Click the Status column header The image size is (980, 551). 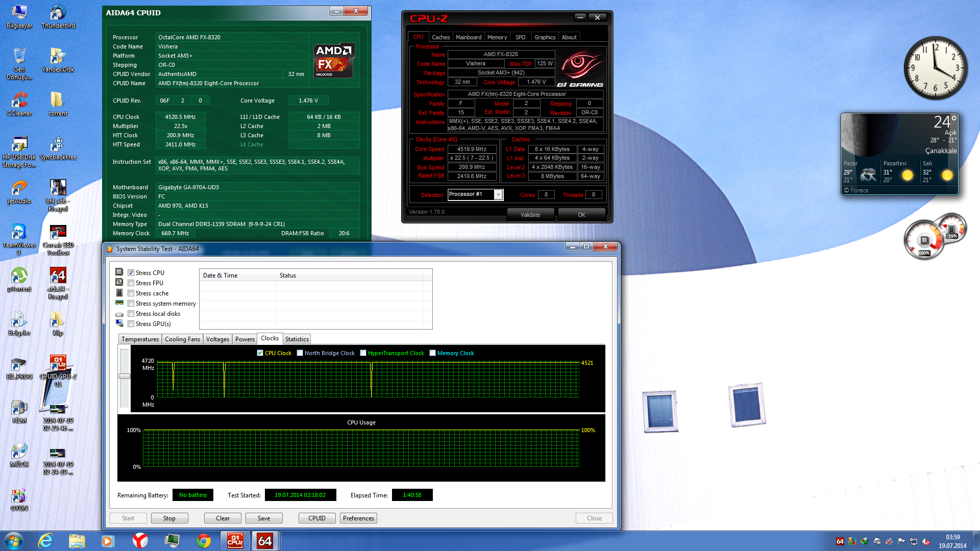click(x=350, y=275)
